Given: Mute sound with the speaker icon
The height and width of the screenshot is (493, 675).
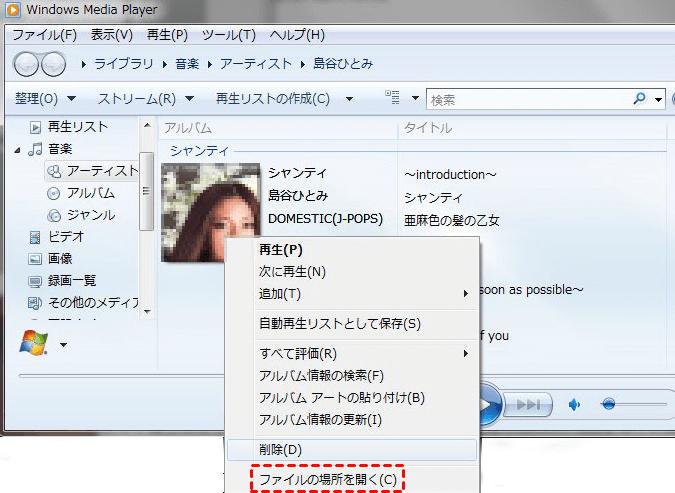Looking at the screenshot, I should [575, 404].
